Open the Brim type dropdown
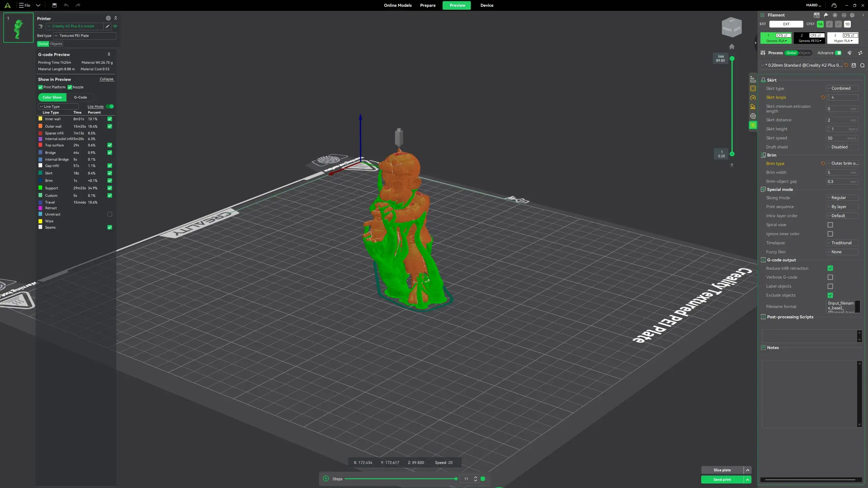Viewport: 868px width, 488px height. click(842, 163)
